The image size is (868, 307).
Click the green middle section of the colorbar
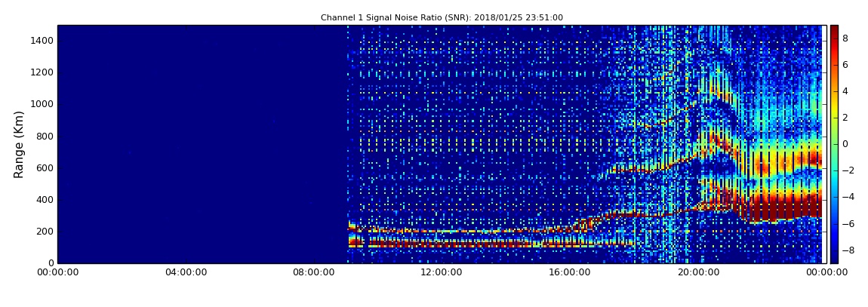coord(834,144)
